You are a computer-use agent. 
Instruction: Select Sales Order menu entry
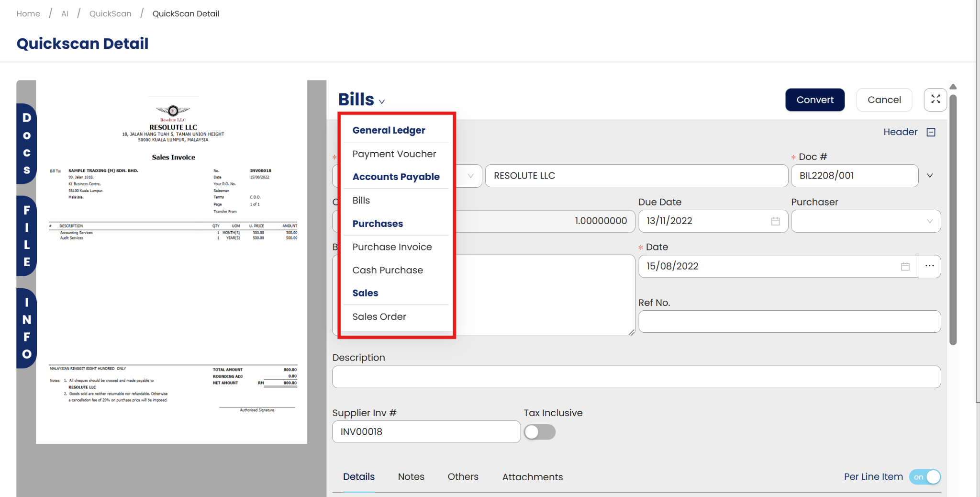click(x=379, y=316)
